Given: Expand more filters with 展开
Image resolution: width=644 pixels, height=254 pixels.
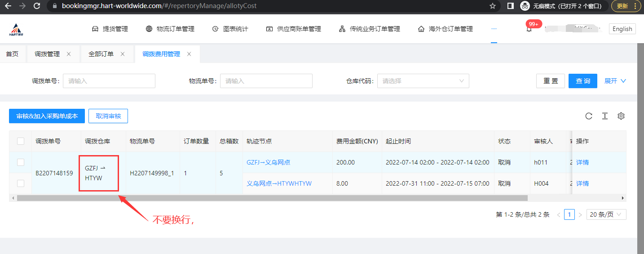Looking at the screenshot, I should (615, 81).
